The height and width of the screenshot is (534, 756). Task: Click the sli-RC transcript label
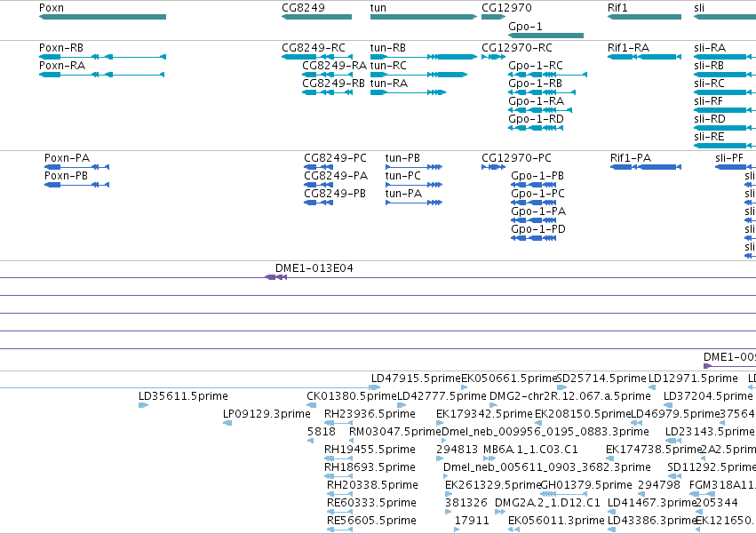click(x=709, y=84)
